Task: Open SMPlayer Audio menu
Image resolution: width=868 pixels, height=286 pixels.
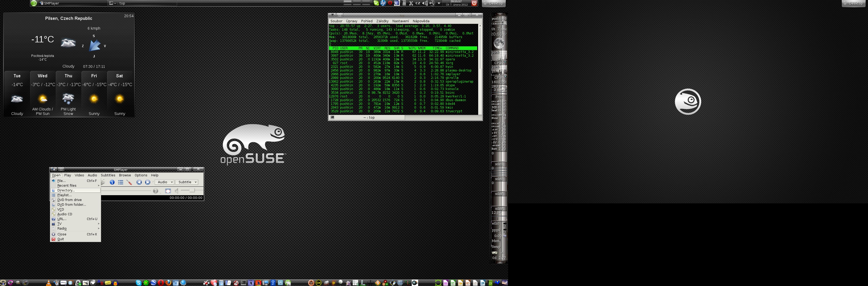Action: coord(92,175)
